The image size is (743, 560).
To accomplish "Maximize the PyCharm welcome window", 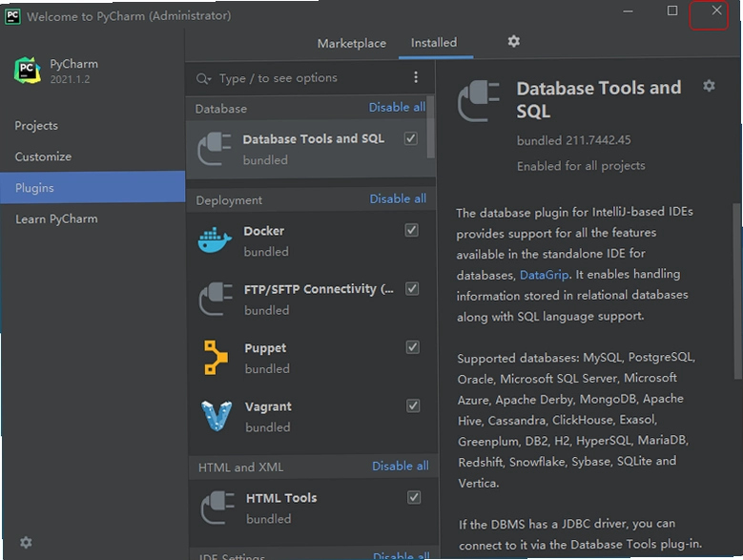I will tap(671, 10).
